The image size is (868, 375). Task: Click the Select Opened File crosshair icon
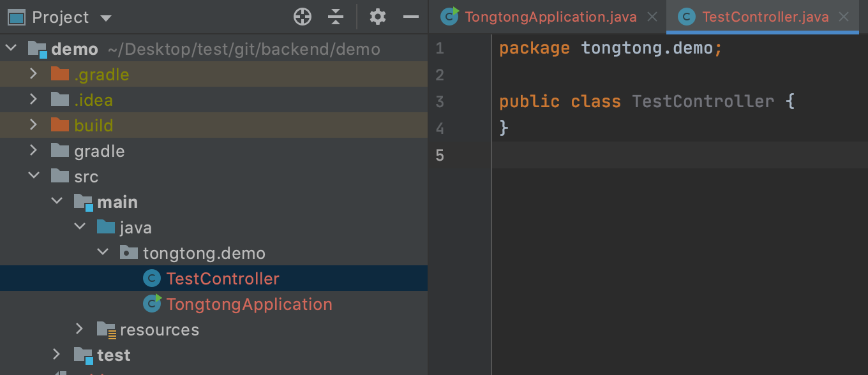(x=303, y=17)
